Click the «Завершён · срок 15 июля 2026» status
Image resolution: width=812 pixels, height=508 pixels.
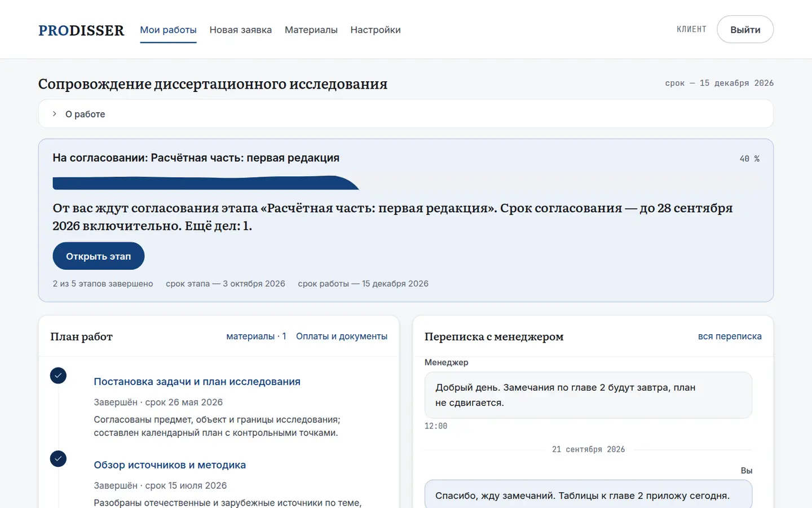[x=160, y=485]
